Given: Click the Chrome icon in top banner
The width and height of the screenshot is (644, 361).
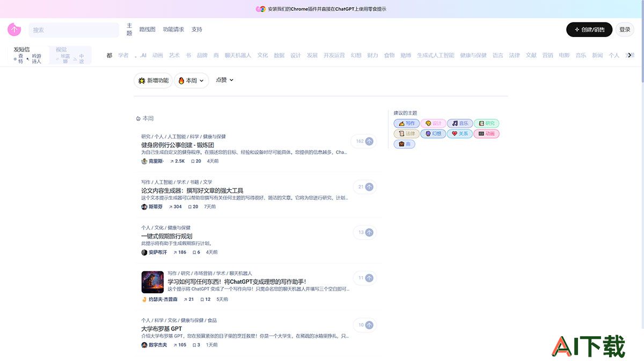Looking at the screenshot, I should pyautogui.click(x=262, y=9).
